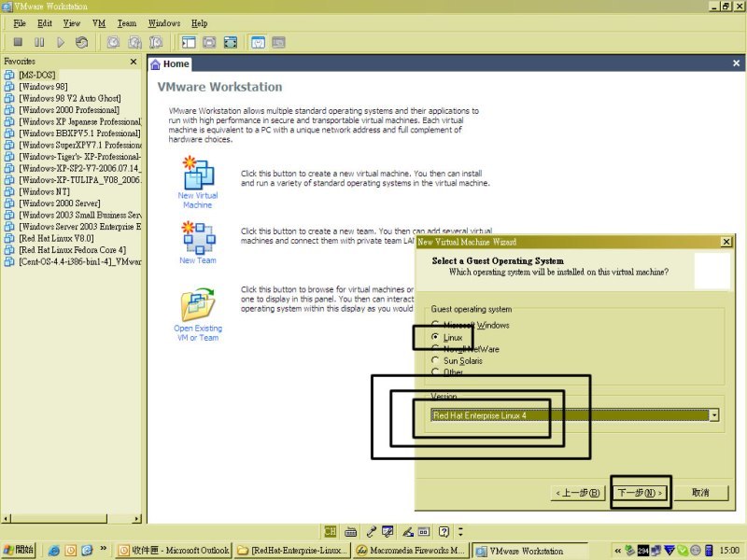Screen dimensions: 747x560
Task: Click the CH language indicator on IME bar
Action: coord(330,531)
